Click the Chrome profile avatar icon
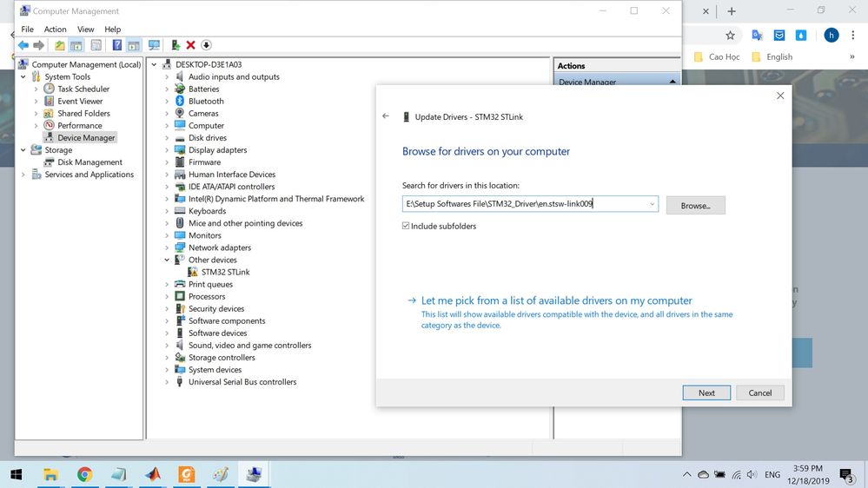 point(831,36)
